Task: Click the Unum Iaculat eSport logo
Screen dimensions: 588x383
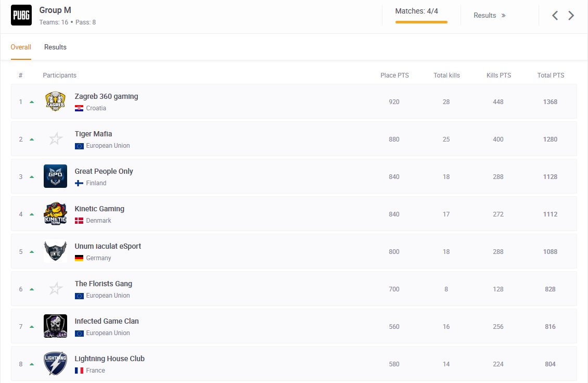Action: coord(55,251)
